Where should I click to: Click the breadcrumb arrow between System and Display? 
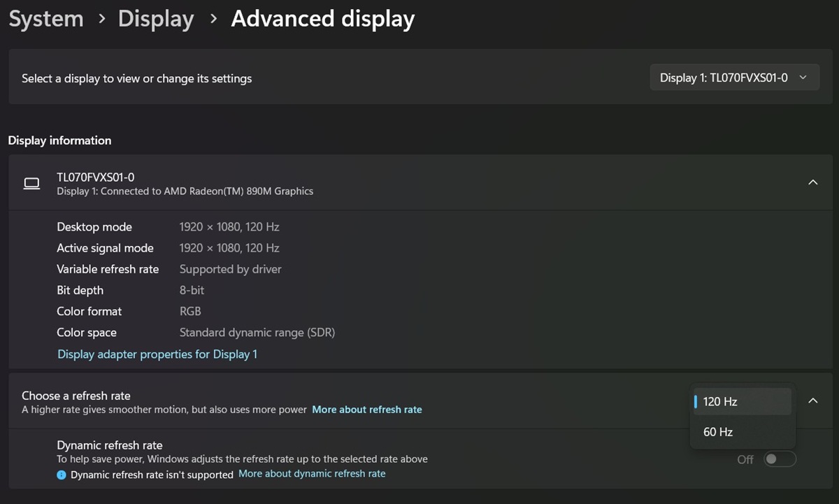pyautogui.click(x=102, y=20)
